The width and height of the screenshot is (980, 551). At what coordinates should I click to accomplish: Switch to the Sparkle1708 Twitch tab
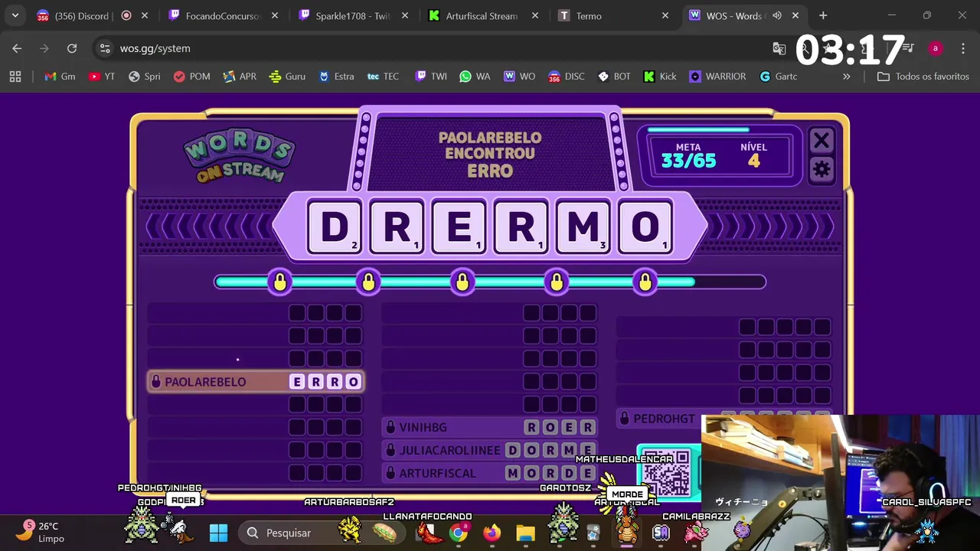(x=352, y=15)
